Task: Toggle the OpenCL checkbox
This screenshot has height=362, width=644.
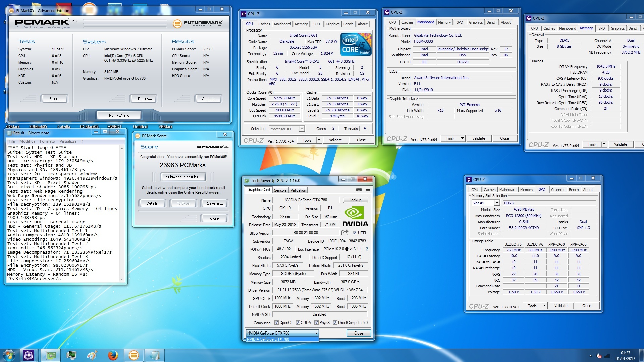Action: pos(276,323)
